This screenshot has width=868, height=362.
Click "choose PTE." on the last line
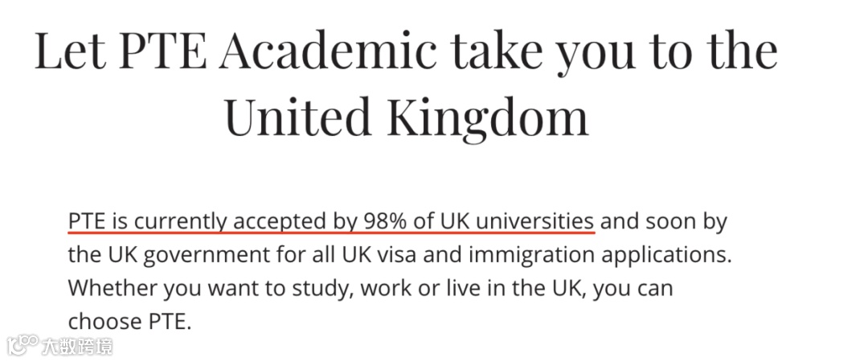coord(130,322)
